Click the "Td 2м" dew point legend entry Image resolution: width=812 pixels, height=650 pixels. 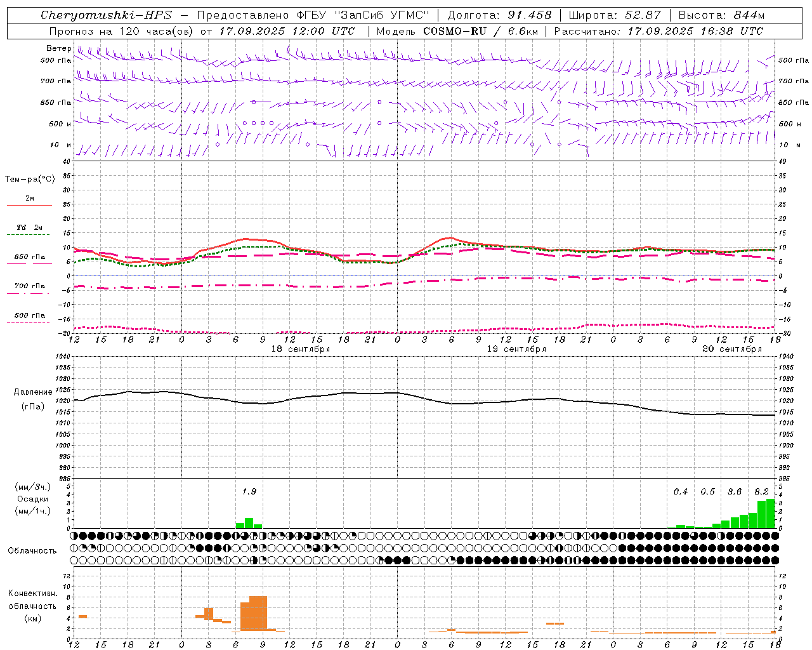29,227
